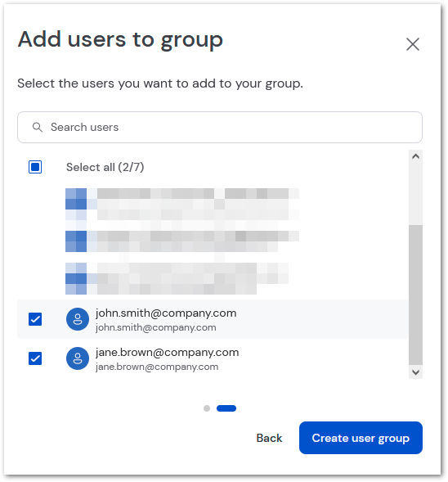Select the john.smith@company.com row
The image size is (448, 482).
(x=213, y=319)
